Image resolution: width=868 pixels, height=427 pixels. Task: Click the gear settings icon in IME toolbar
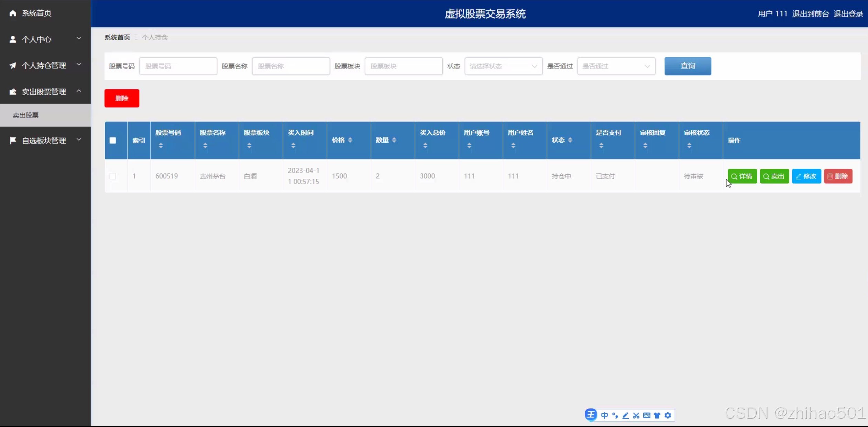[668, 415]
